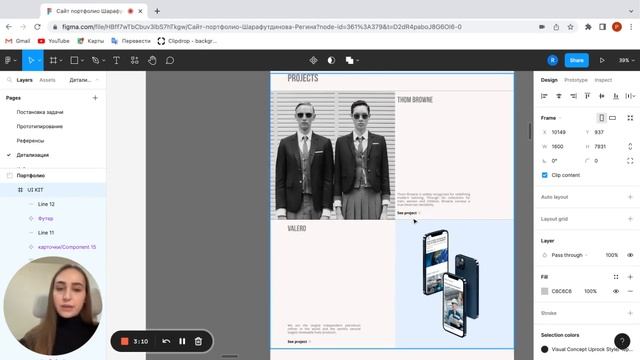
Task: Open Pen tools dropdown arrow
Action: point(104,60)
